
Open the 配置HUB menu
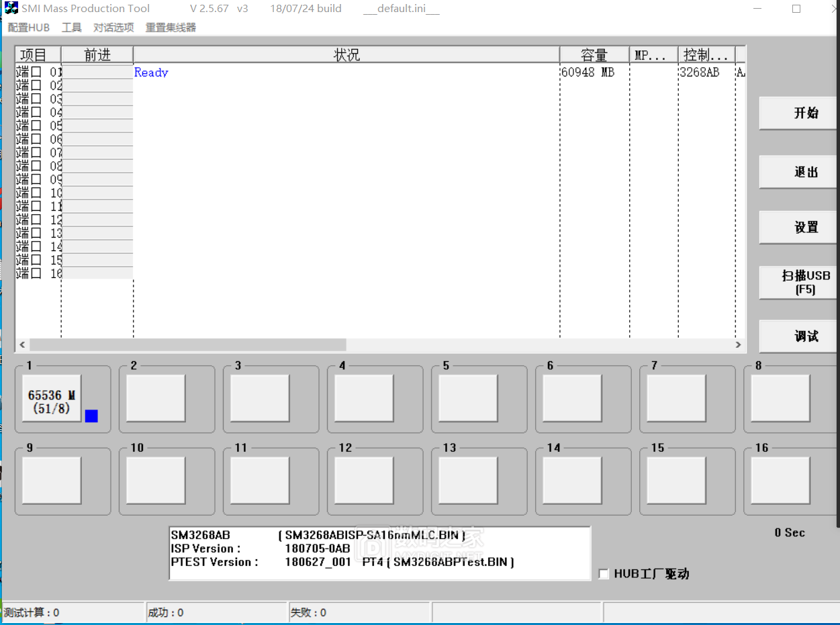tap(29, 28)
